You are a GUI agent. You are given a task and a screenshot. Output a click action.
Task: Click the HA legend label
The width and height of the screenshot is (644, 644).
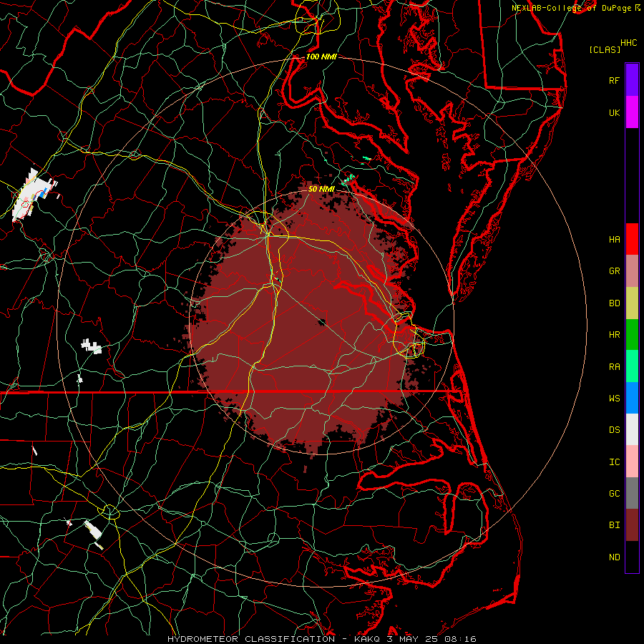(614, 240)
